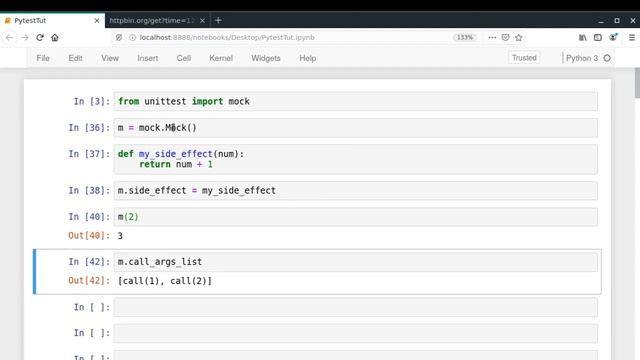The height and width of the screenshot is (360, 640).
Task: Open the File menu
Action: pyautogui.click(x=43, y=58)
